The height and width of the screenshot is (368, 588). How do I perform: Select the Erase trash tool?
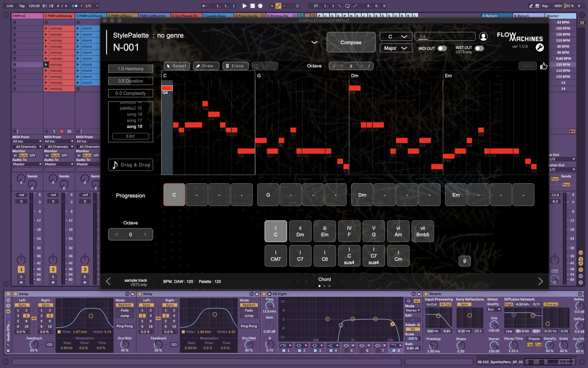tap(235, 66)
